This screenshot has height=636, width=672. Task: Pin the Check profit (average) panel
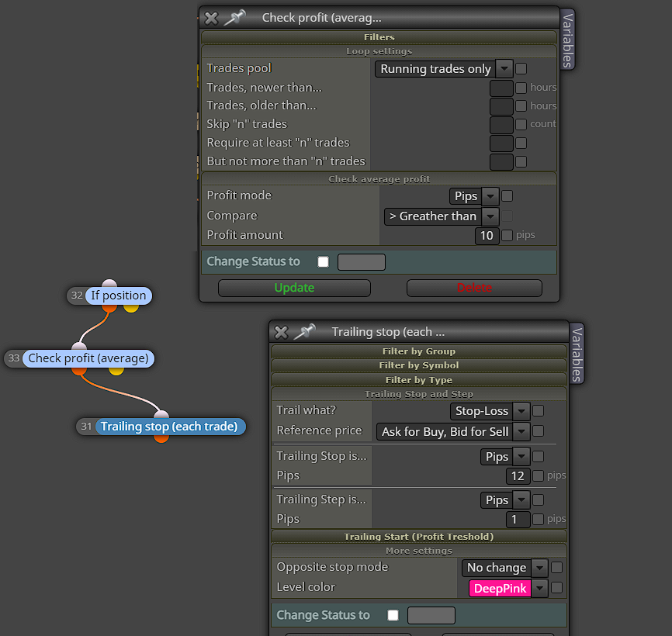235,18
